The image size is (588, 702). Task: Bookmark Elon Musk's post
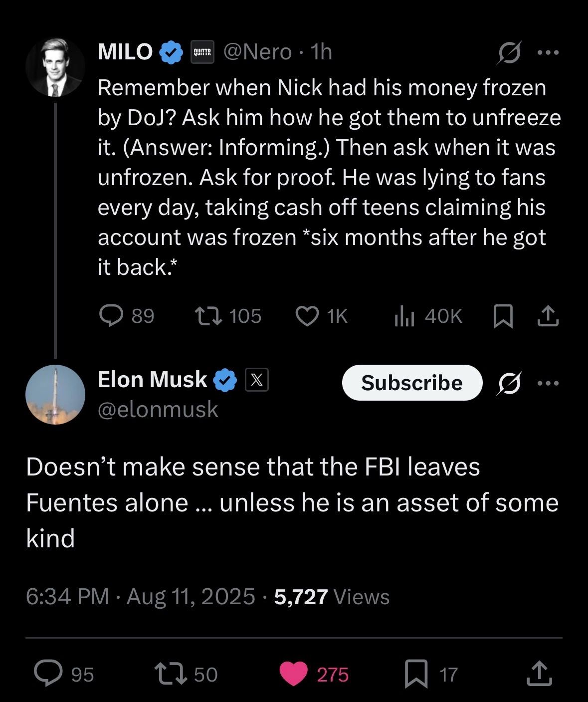[x=416, y=674]
